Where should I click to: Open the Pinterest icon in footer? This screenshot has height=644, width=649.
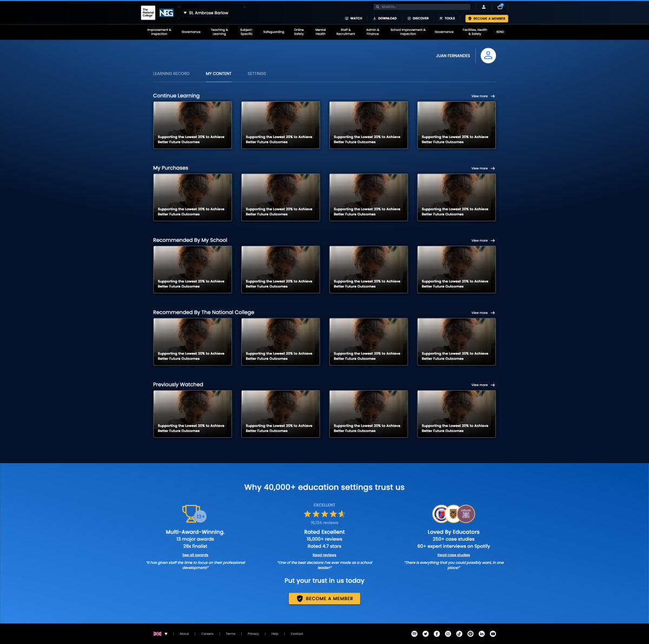[471, 634]
